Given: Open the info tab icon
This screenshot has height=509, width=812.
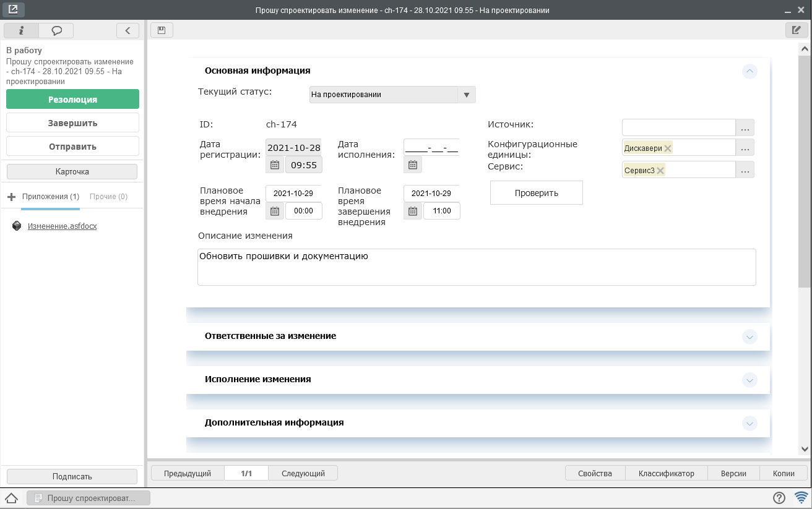Looking at the screenshot, I should 22,30.
